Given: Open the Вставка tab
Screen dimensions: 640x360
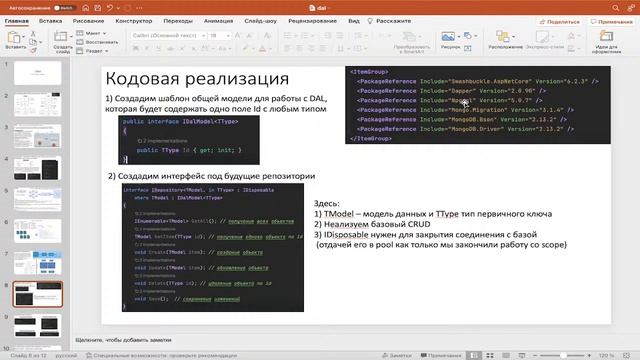Looking at the screenshot, I should pyautogui.click(x=51, y=21).
